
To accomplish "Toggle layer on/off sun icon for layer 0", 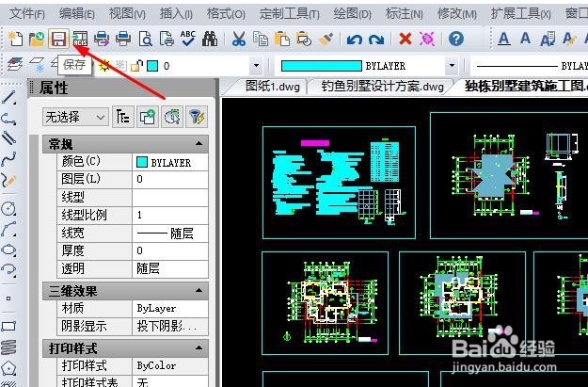I will 105,66.
